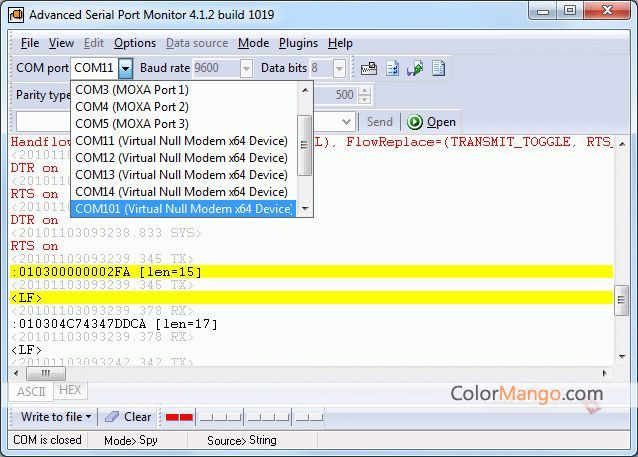The height and width of the screenshot is (457, 638).
Task: Select COM13 Virtual Null Modem entry
Action: coord(184,175)
